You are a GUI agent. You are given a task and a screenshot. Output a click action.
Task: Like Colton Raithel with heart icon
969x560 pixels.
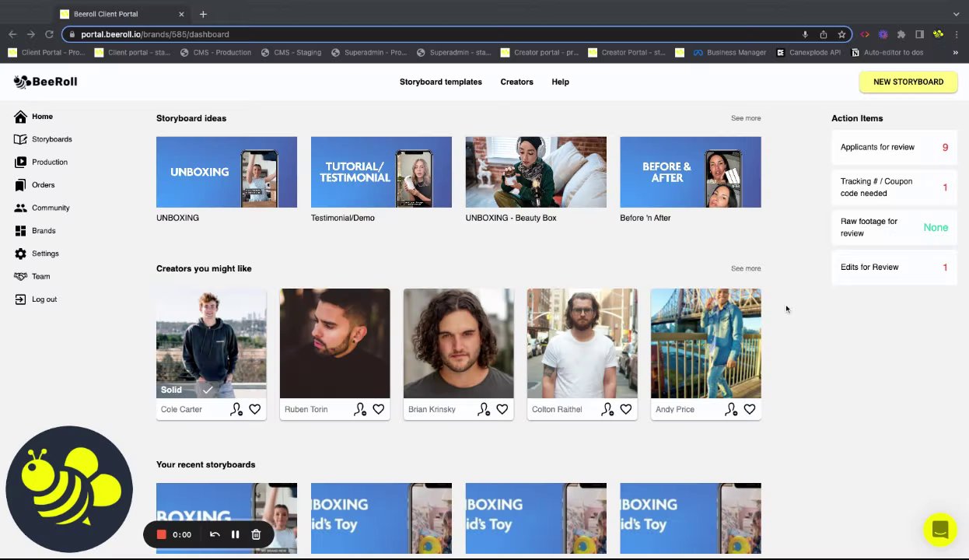[625, 409]
